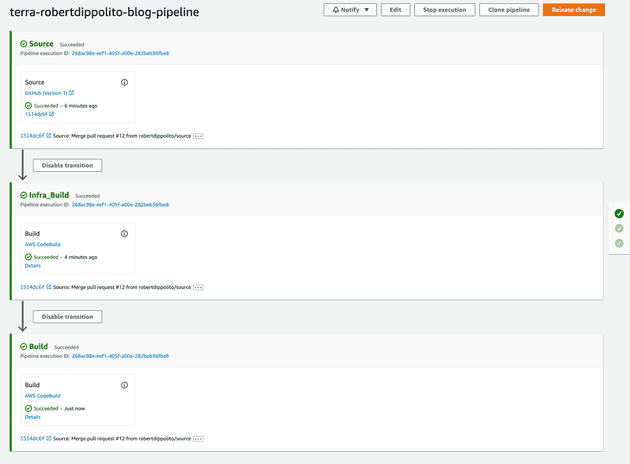
Task: Click the Source stage heading text
Action: (41, 44)
